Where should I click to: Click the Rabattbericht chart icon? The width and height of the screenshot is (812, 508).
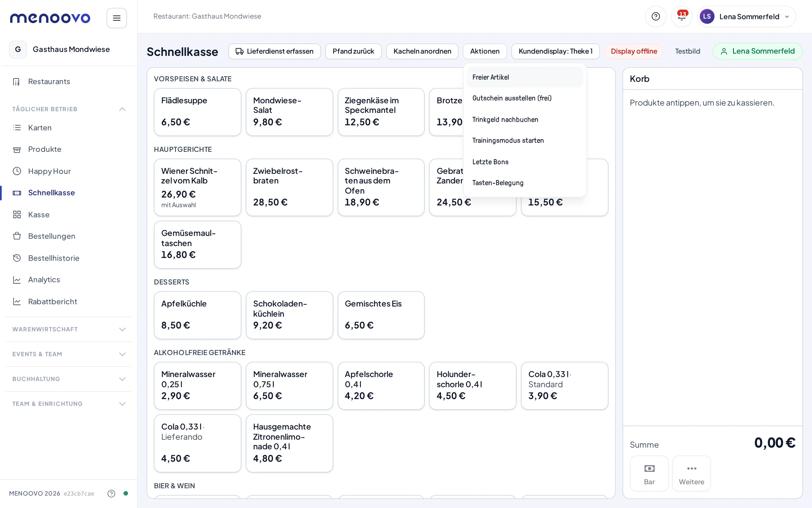point(16,302)
